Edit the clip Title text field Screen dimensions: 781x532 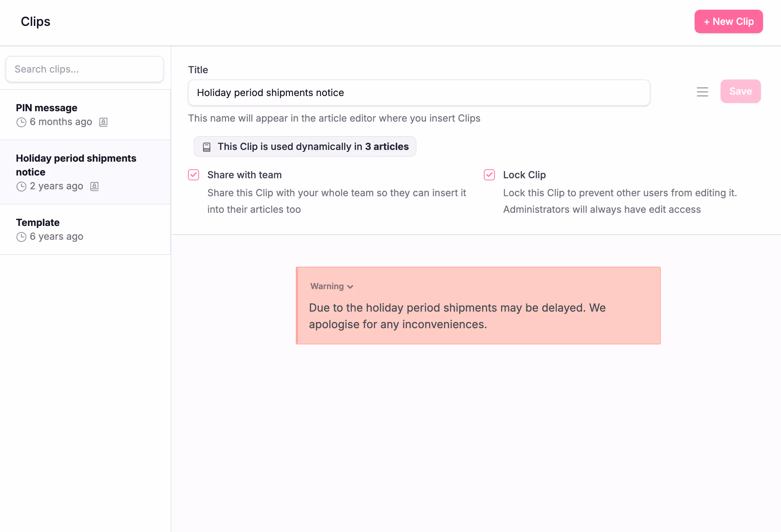[419, 93]
